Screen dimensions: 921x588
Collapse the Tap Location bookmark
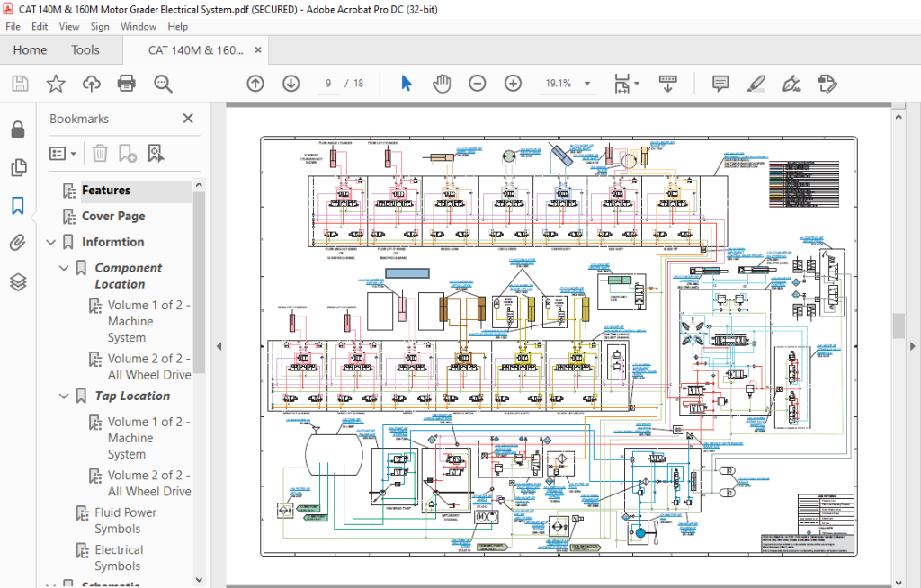(65, 396)
